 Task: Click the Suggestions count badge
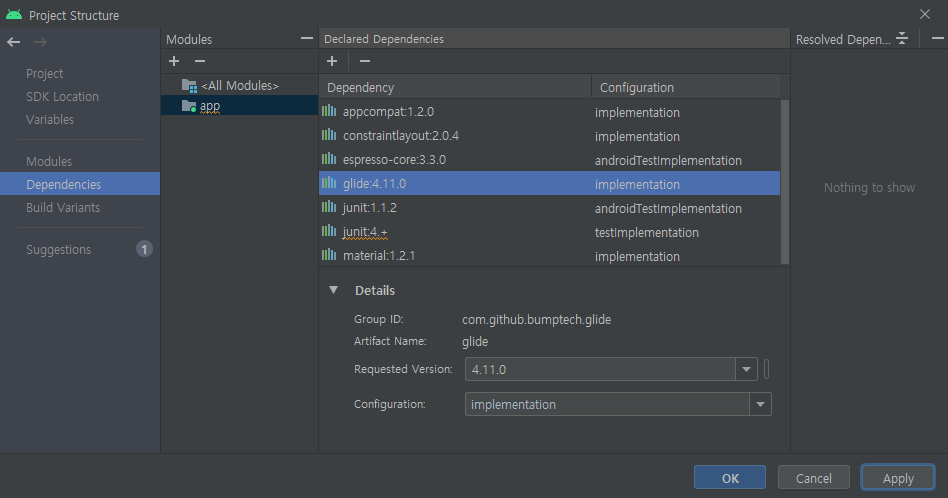tap(144, 249)
